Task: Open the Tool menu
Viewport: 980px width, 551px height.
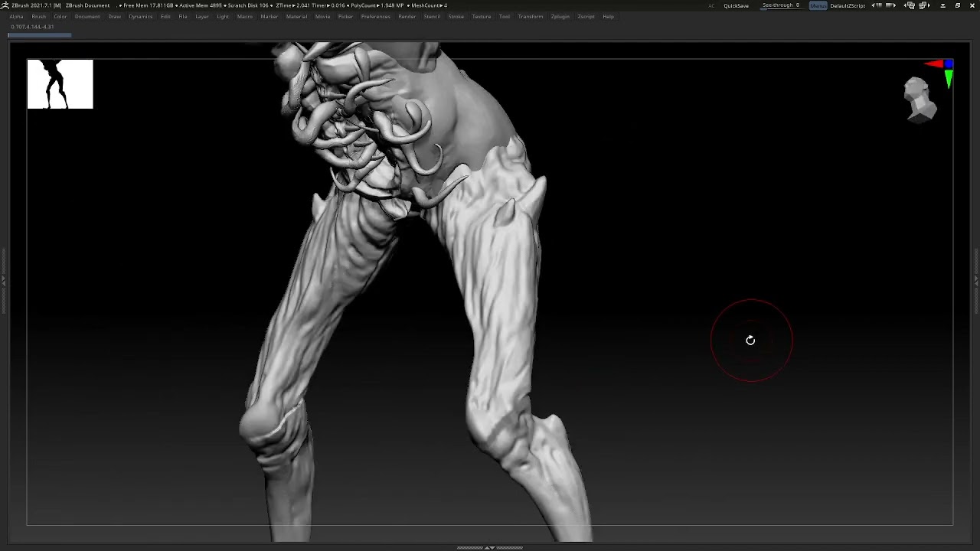Action: (x=505, y=16)
